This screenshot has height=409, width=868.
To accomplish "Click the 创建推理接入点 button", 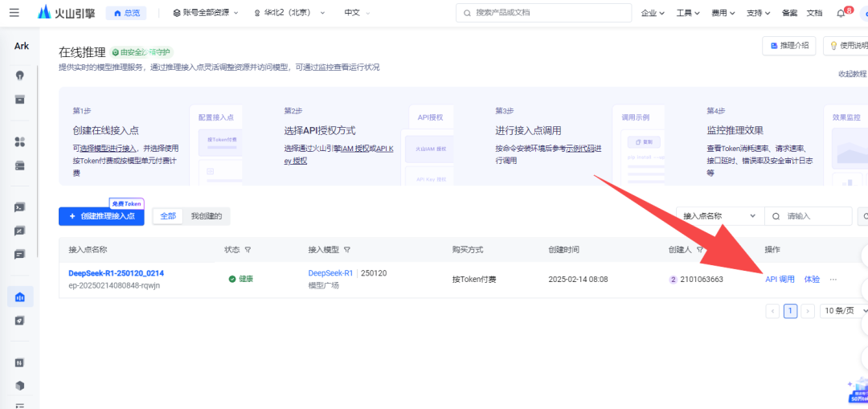I will (x=101, y=216).
